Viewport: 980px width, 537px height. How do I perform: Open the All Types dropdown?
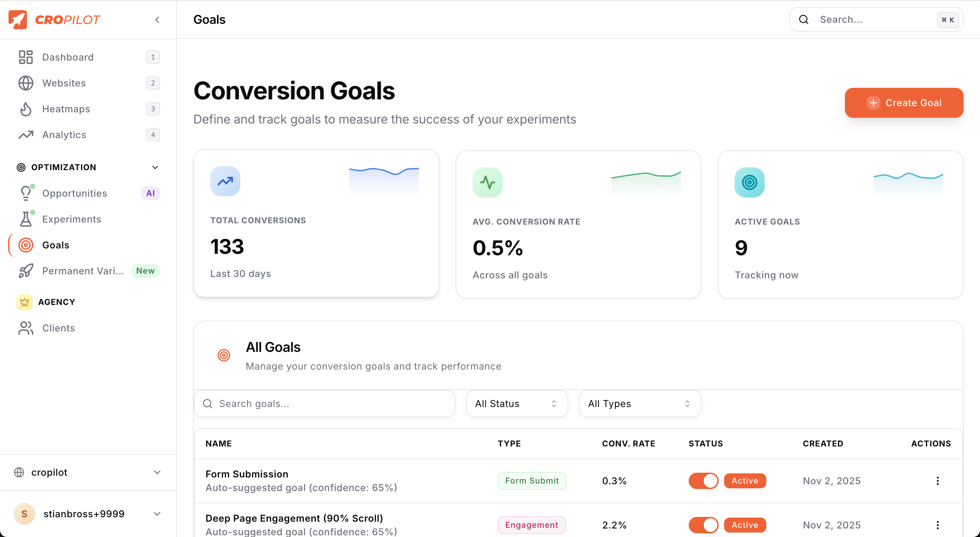639,403
